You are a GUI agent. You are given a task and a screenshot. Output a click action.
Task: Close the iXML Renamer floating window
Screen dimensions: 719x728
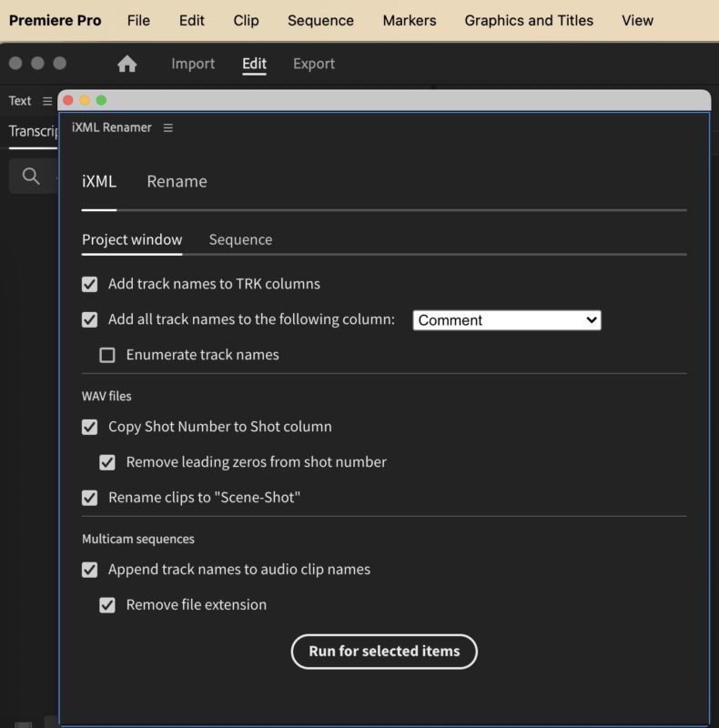point(68,100)
